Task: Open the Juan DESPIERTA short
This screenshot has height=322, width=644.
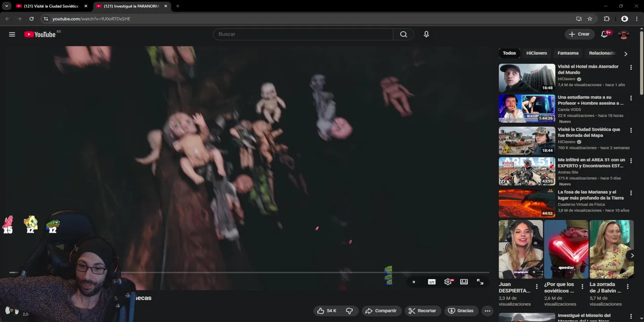Action: (521, 249)
